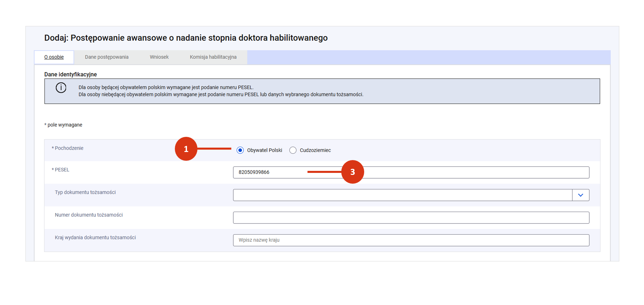
Task: Click the Kraj wydania dokumentu tożsamości label
Action: pos(95,238)
